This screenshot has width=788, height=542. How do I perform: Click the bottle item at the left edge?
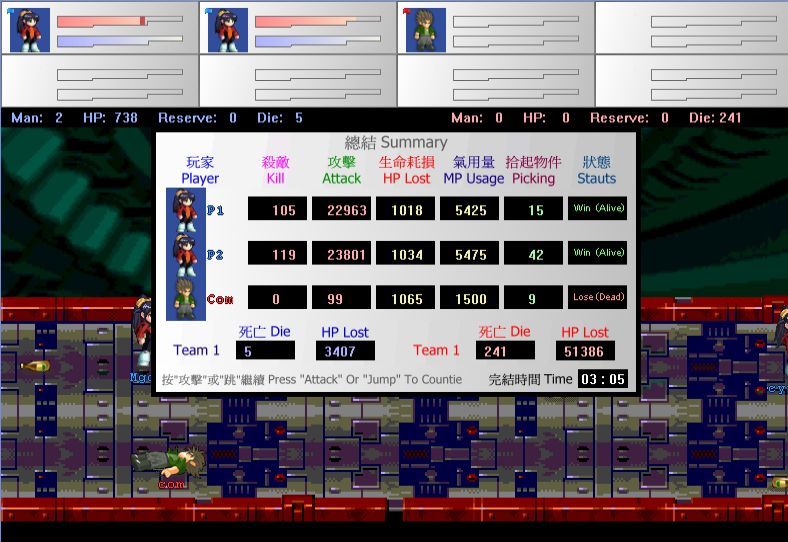pyautogui.click(x=34, y=367)
